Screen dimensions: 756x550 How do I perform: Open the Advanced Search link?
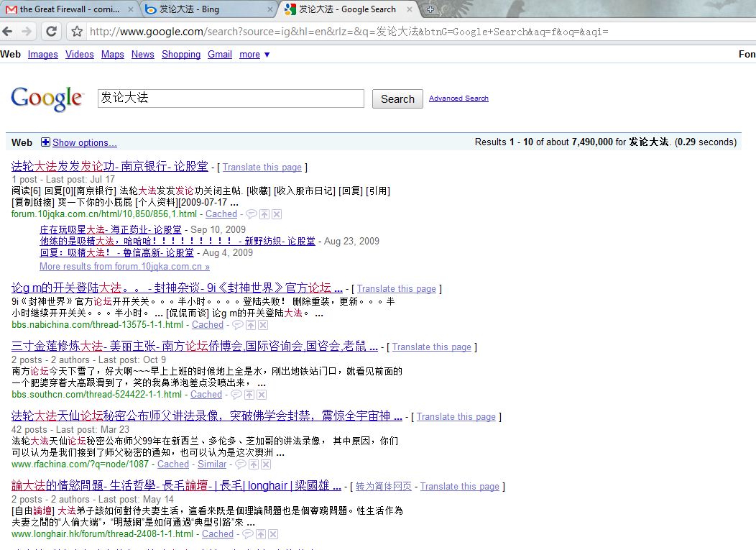pyautogui.click(x=458, y=98)
